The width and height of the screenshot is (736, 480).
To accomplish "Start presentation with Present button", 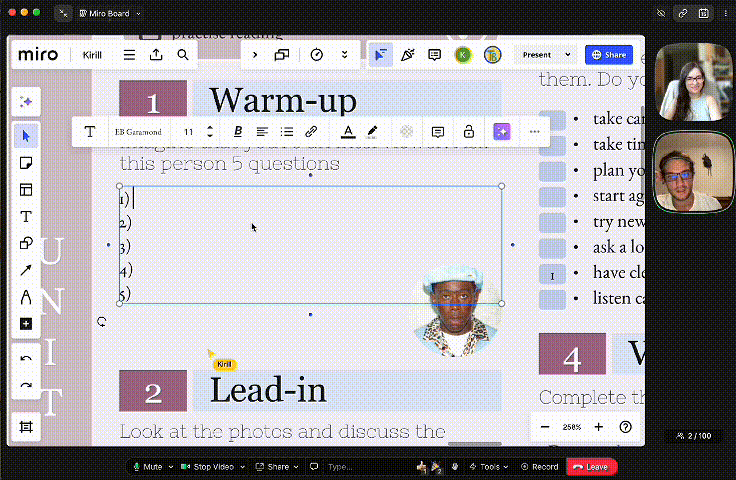I will pos(537,55).
